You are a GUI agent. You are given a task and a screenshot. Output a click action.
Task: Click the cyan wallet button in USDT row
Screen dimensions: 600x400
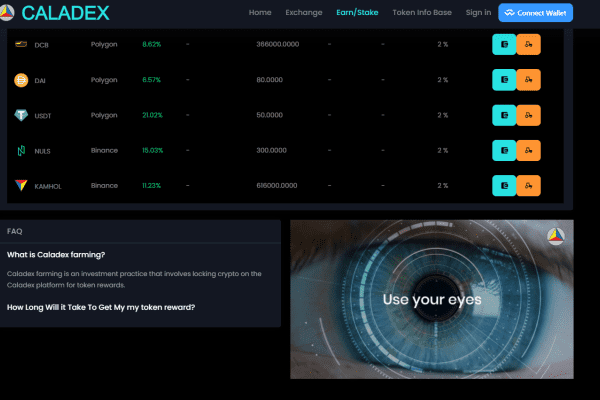[x=504, y=115]
